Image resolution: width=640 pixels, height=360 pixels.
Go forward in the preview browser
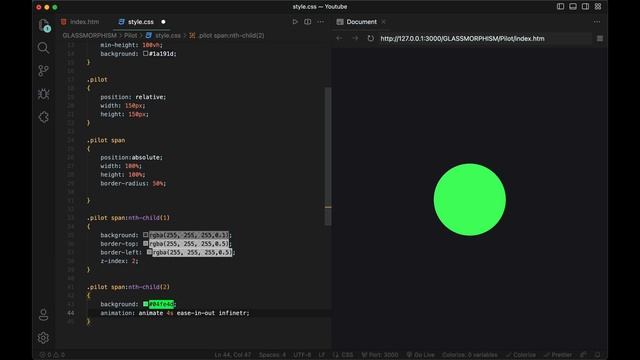click(355, 38)
